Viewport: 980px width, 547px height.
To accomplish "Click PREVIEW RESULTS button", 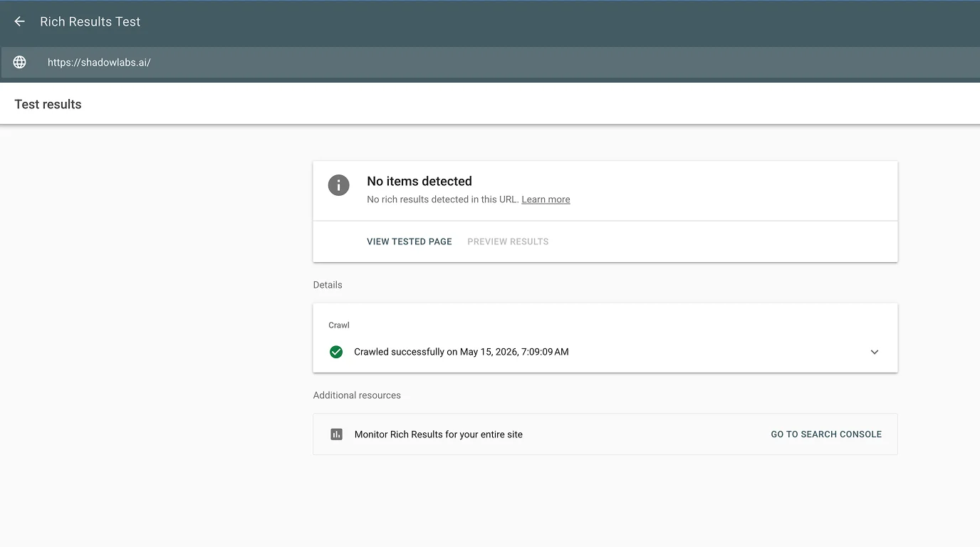I will click(x=508, y=241).
